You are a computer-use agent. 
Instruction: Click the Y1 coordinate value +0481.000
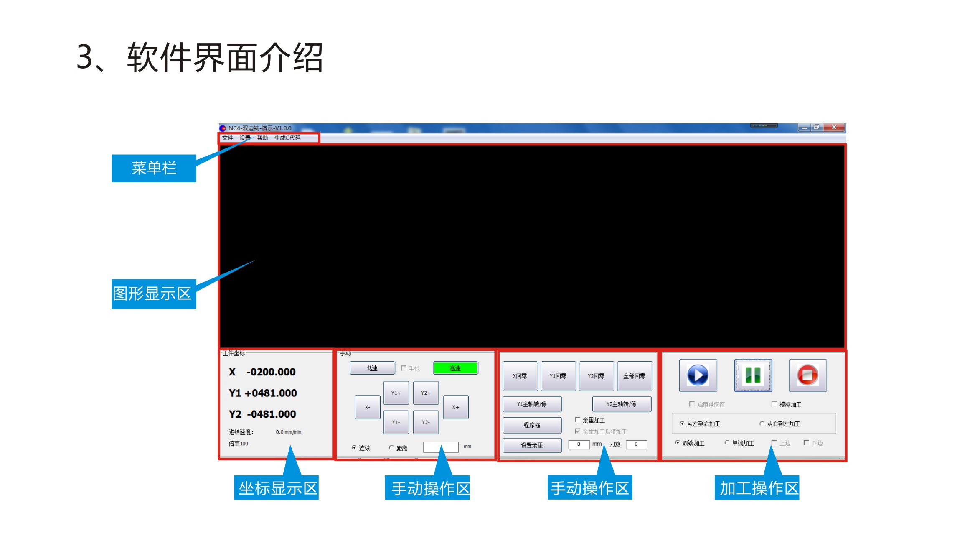(271, 393)
